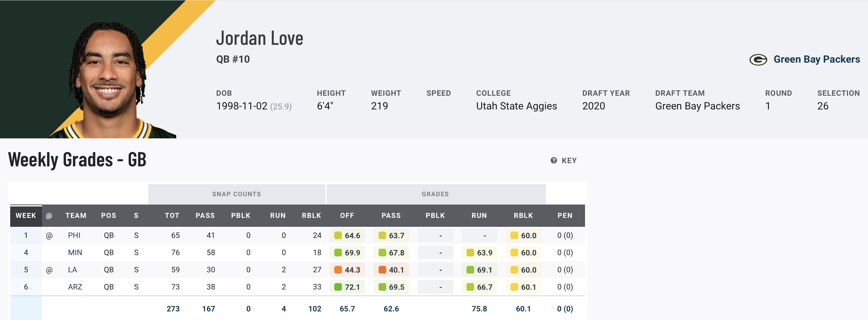This screenshot has height=320, width=868.
Task: Click the KEY question mark icon
Action: point(553,161)
